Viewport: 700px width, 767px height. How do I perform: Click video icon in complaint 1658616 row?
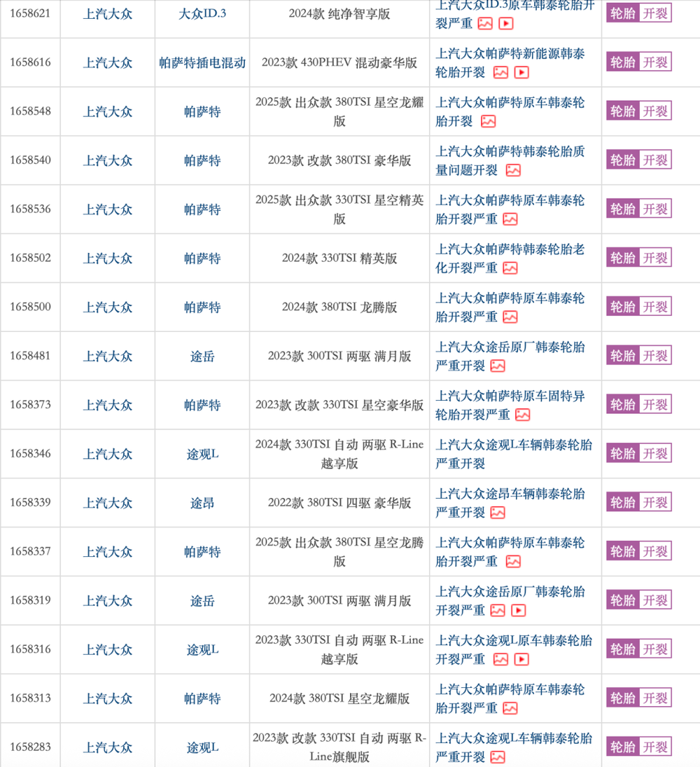(x=521, y=73)
